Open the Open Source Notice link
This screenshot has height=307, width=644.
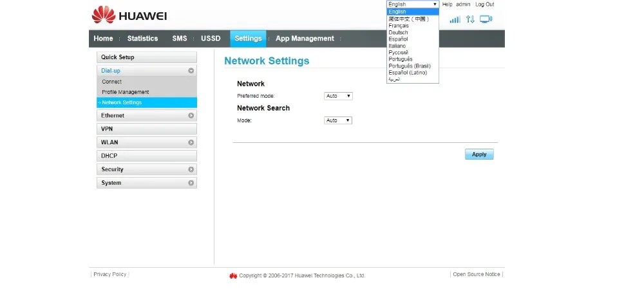pos(477,274)
